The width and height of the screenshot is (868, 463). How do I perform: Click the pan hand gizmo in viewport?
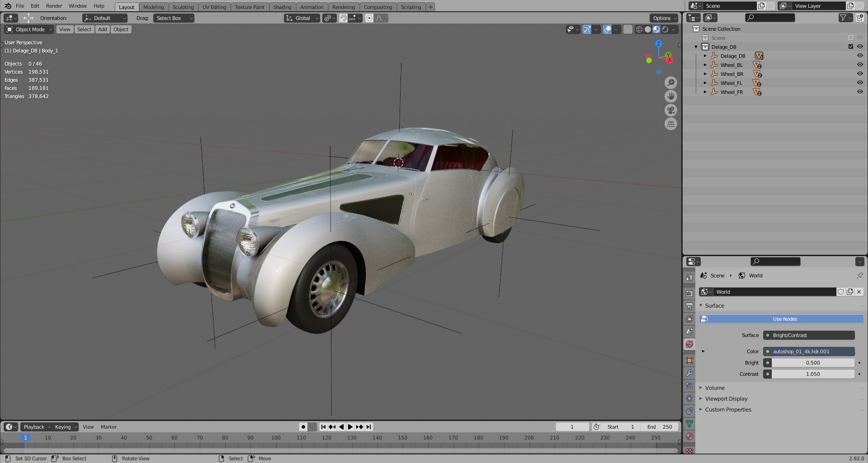point(671,96)
